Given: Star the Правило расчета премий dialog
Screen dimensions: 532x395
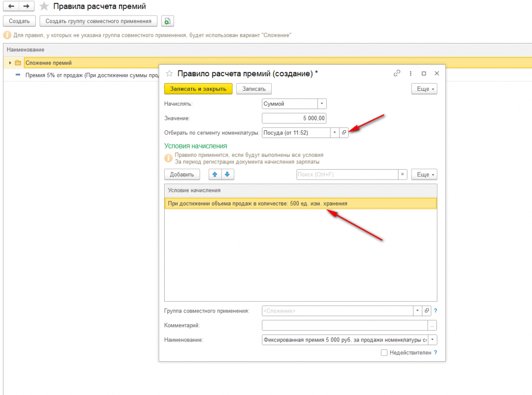Looking at the screenshot, I should 169,73.
